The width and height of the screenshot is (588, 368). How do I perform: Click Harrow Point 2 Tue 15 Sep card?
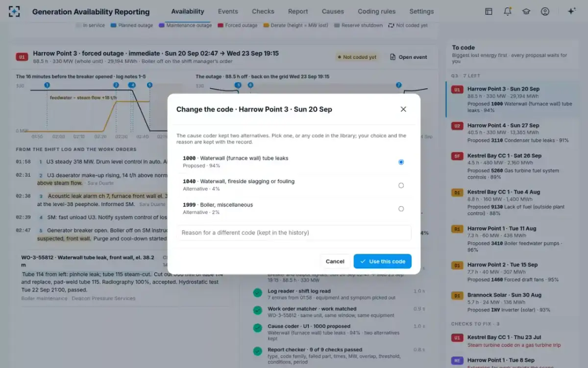click(x=512, y=271)
